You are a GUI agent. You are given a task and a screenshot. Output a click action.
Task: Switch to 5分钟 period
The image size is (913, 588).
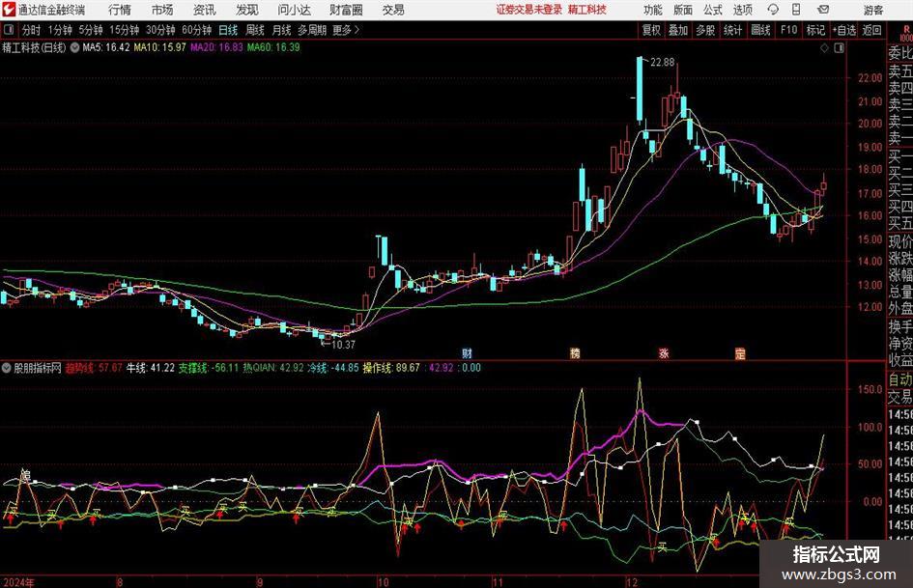coord(91,30)
